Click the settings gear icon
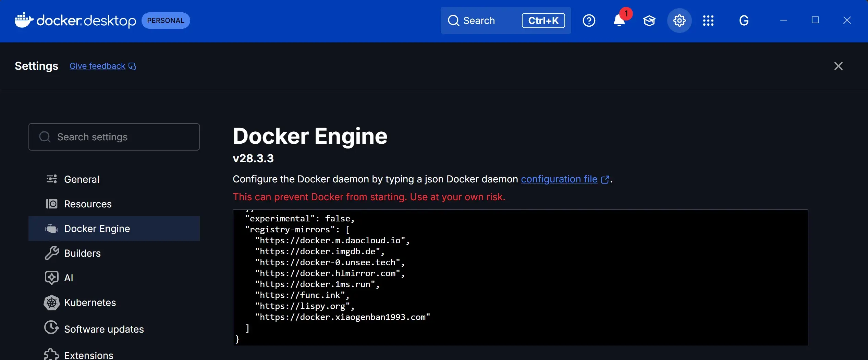 pyautogui.click(x=679, y=21)
